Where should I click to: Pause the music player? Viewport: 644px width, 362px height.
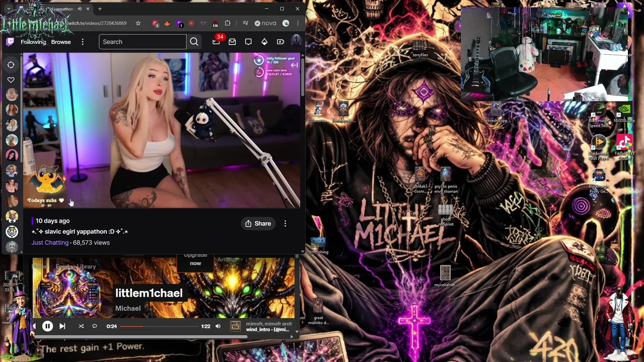47,326
